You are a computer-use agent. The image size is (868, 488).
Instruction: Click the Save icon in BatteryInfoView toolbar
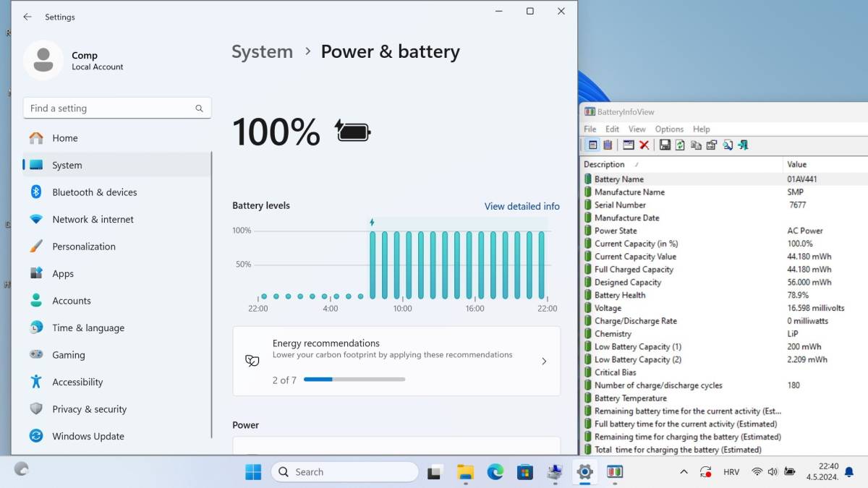click(665, 145)
